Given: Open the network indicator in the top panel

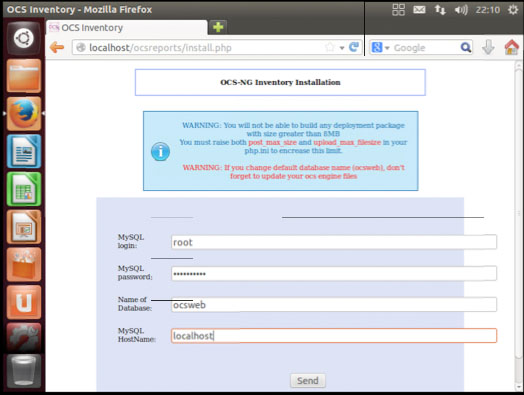Looking at the screenshot, I should 440,10.
